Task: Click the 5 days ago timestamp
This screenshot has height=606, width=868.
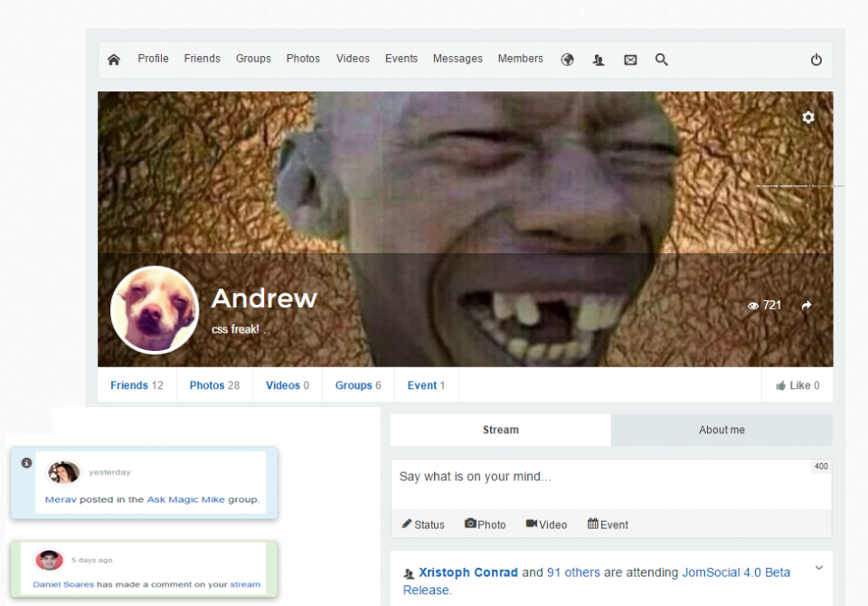Action: pyautogui.click(x=92, y=560)
